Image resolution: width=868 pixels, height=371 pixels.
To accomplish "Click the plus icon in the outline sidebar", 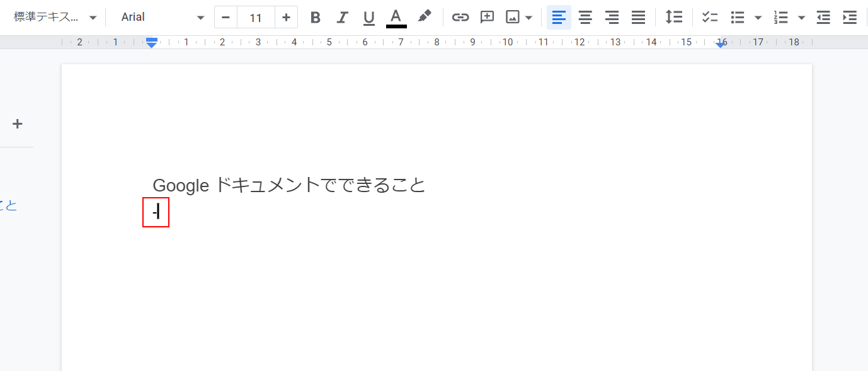I will click(18, 123).
